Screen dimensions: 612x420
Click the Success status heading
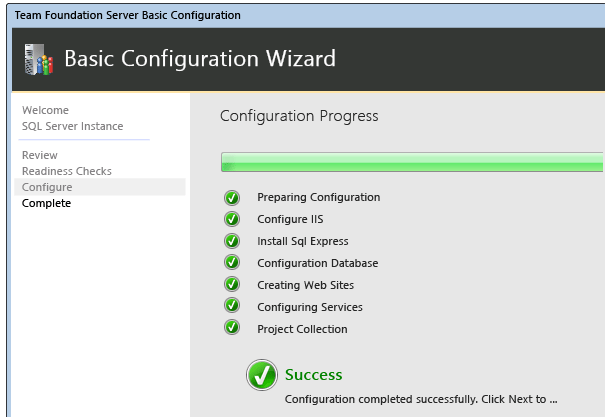click(313, 375)
